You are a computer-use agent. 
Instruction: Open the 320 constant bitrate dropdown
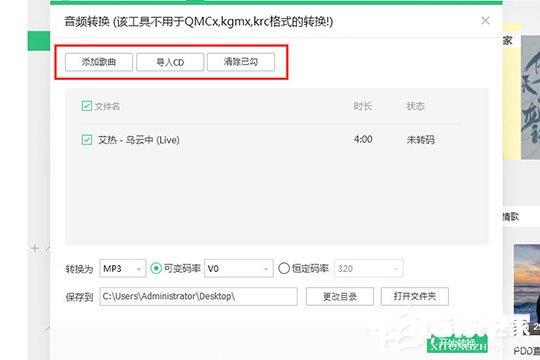(368, 268)
